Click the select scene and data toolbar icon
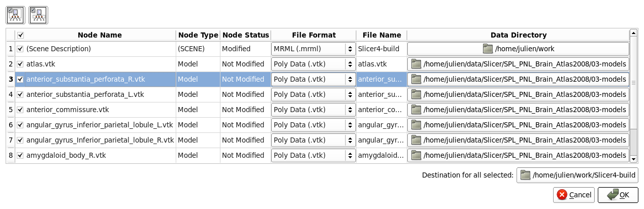Screen dimensions: 644x209 pos(14,15)
